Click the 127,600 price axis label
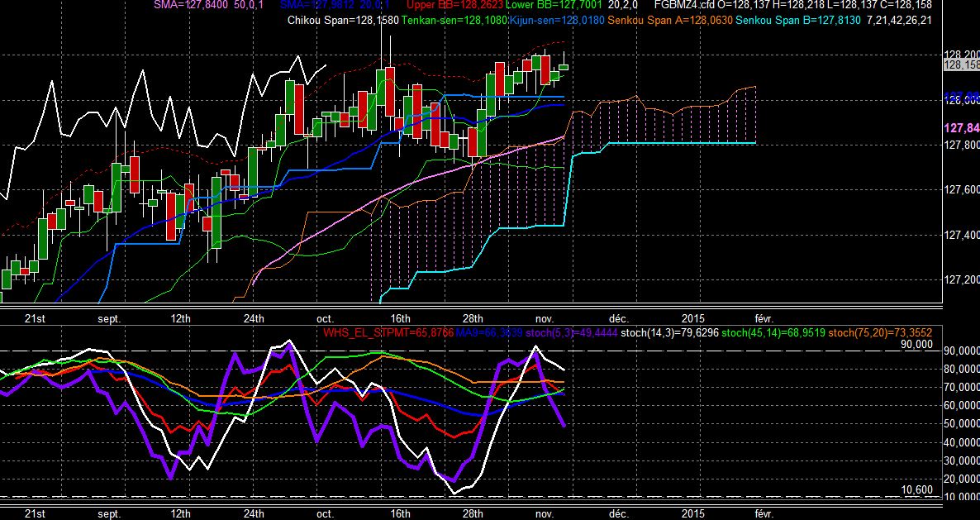The width and height of the screenshot is (980, 520). click(x=961, y=190)
